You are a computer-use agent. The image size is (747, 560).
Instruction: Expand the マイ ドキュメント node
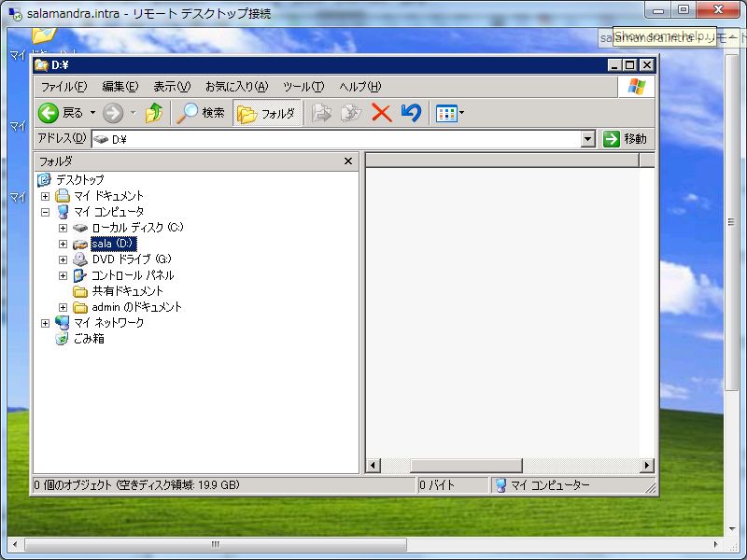coord(45,196)
